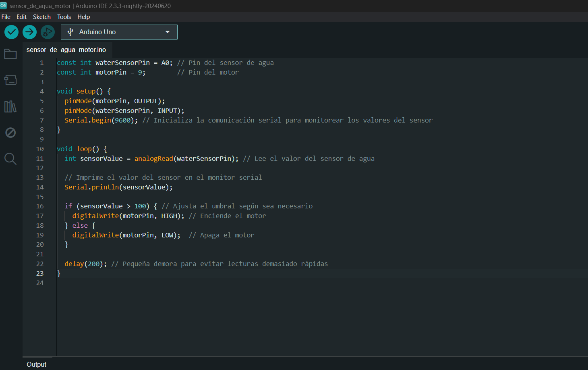Image resolution: width=588 pixels, height=370 pixels.
Task: Click 'Serial.println(sensorValue);' statement
Action: click(119, 187)
